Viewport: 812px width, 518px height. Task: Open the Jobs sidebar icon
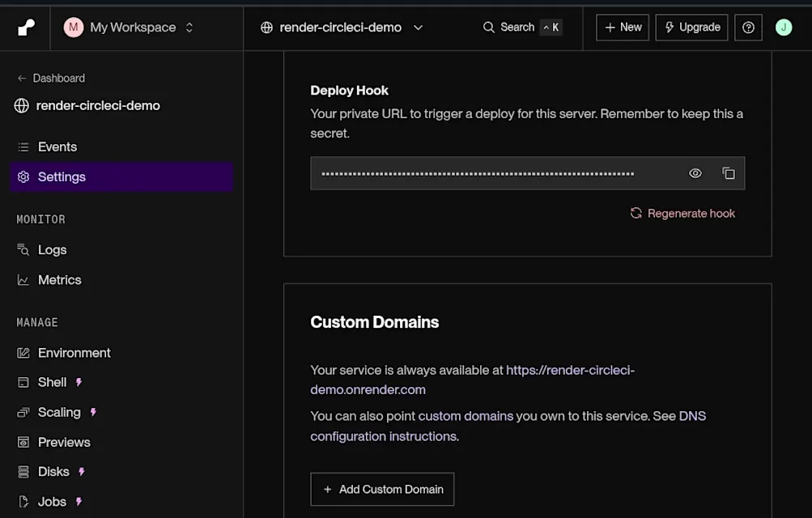23,501
